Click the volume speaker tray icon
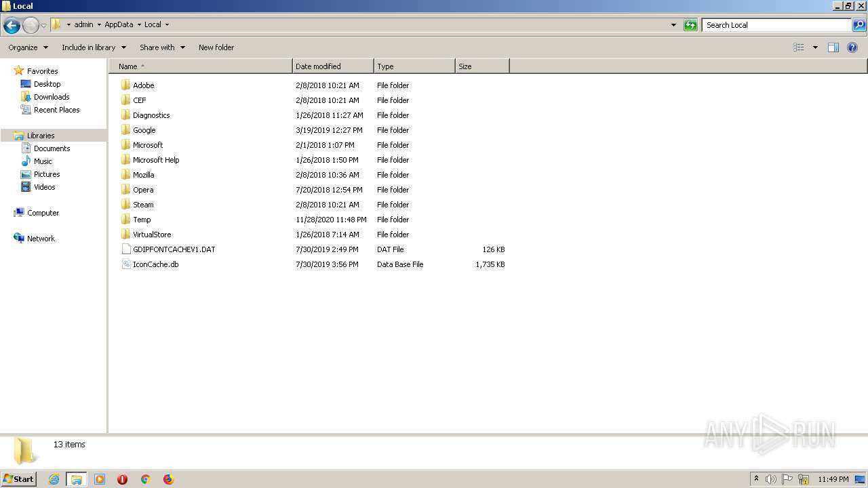 click(x=771, y=479)
